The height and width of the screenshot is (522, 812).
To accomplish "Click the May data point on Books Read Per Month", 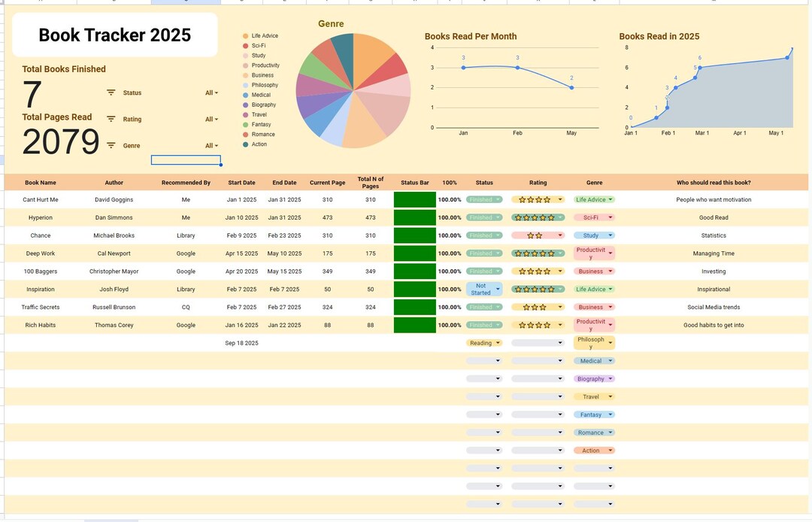I will pos(571,87).
